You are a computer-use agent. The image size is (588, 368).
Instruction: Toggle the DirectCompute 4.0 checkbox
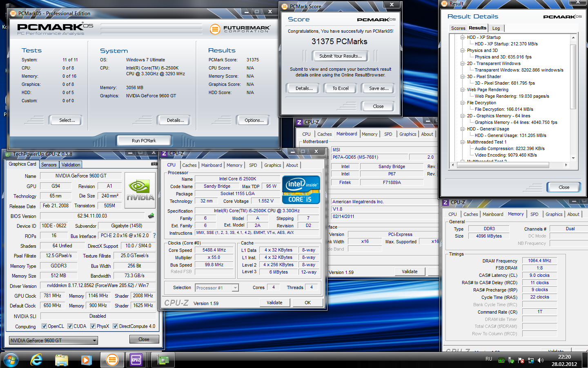pyautogui.click(x=115, y=326)
